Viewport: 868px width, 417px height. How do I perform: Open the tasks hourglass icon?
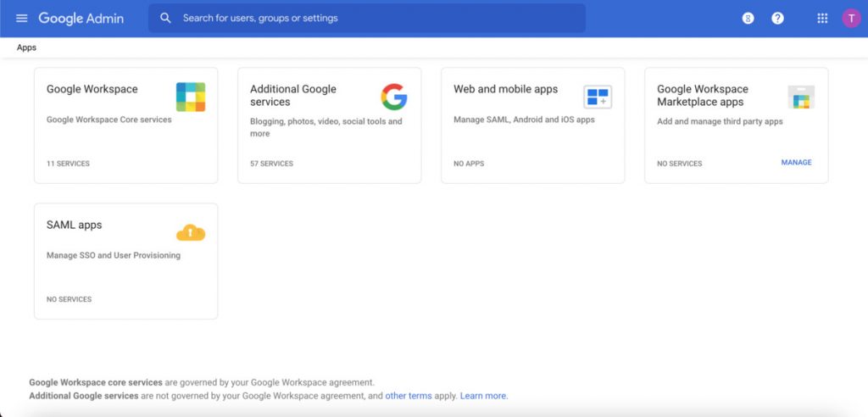pos(748,19)
